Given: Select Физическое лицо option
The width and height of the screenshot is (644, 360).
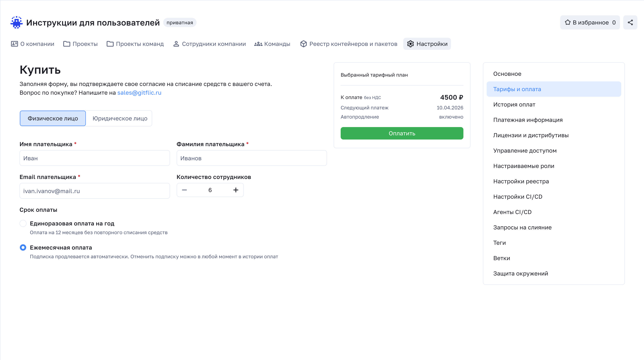Looking at the screenshot, I should click(x=53, y=118).
